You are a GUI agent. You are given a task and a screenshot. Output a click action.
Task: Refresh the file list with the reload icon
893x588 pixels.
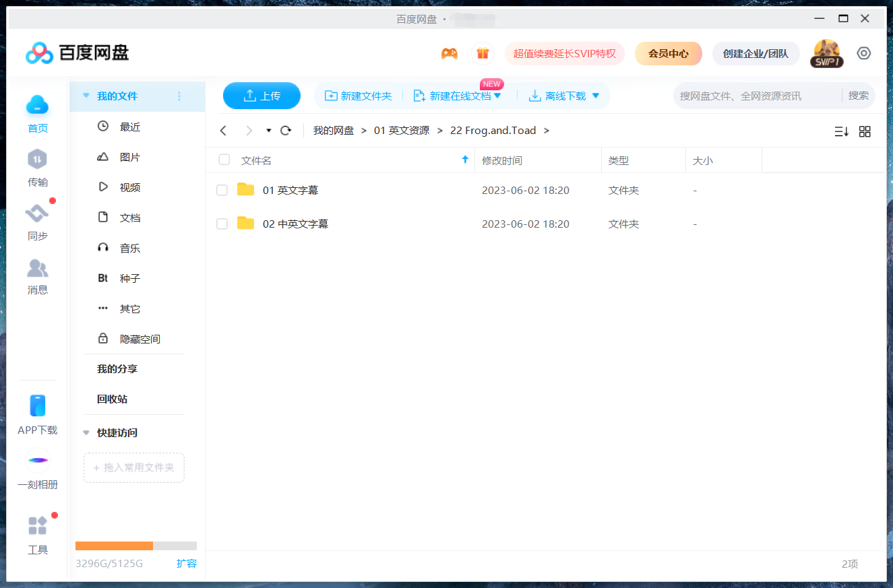tap(285, 130)
